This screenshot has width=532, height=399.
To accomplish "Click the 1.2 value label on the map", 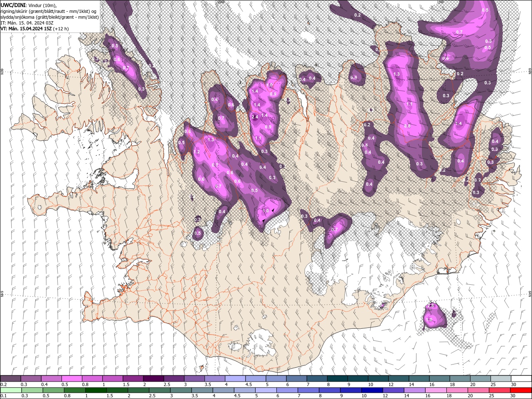I will pyautogui.click(x=197, y=152).
